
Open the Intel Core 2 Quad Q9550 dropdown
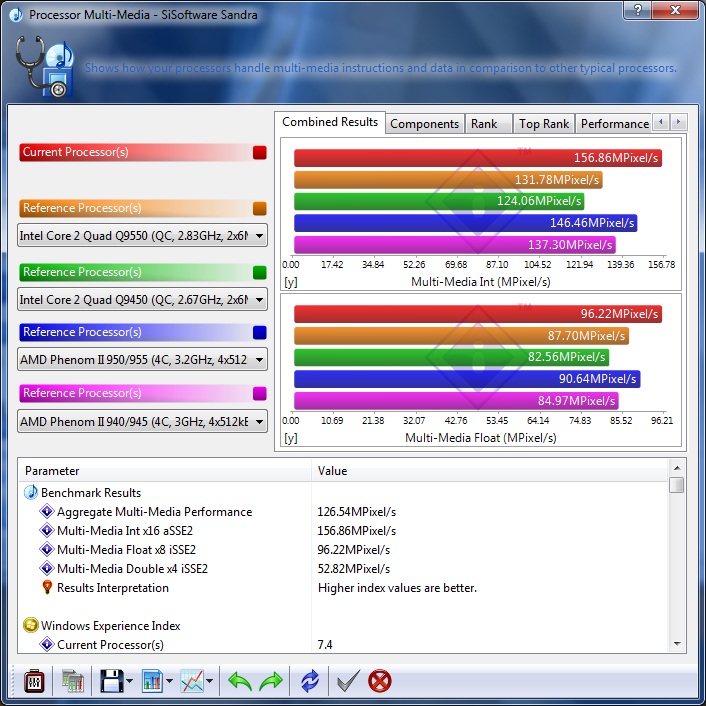pos(142,235)
